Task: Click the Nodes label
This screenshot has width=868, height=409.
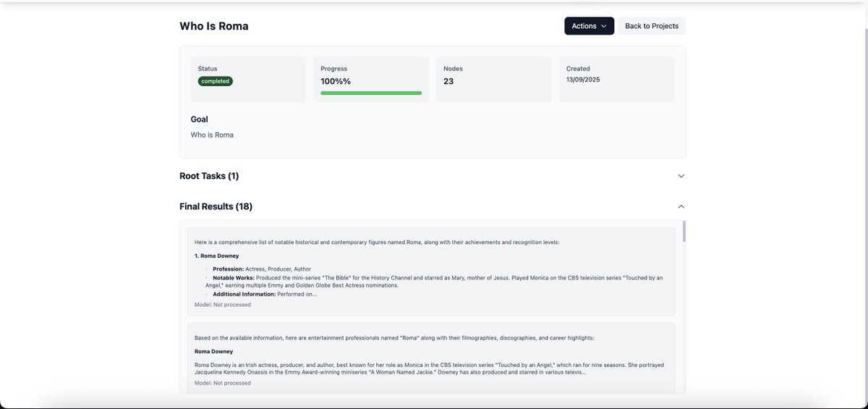Action: click(x=453, y=69)
